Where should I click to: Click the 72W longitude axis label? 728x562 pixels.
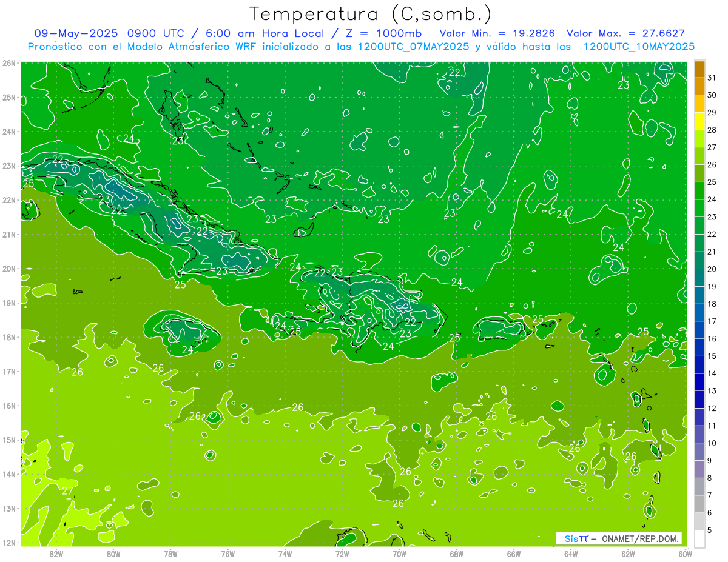[342, 554]
